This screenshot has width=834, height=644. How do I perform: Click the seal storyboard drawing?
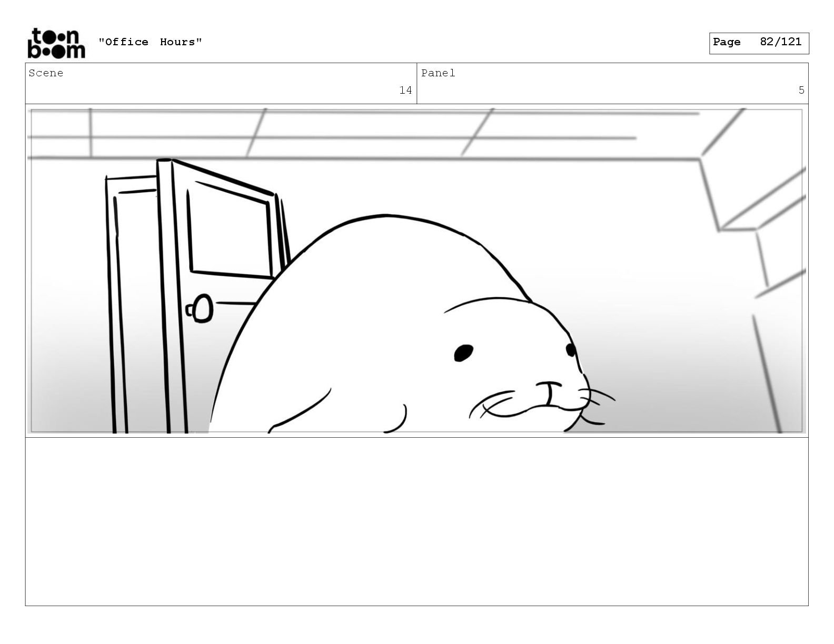point(416,271)
